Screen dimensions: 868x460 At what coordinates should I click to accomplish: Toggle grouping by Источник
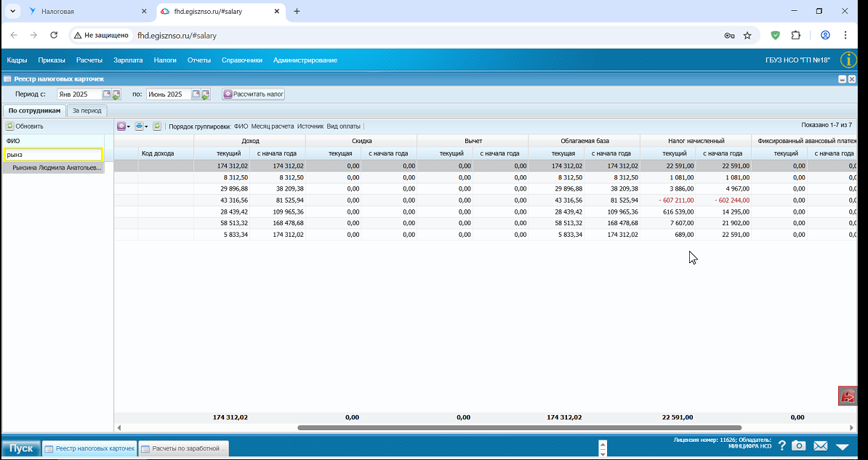pyautogui.click(x=310, y=126)
